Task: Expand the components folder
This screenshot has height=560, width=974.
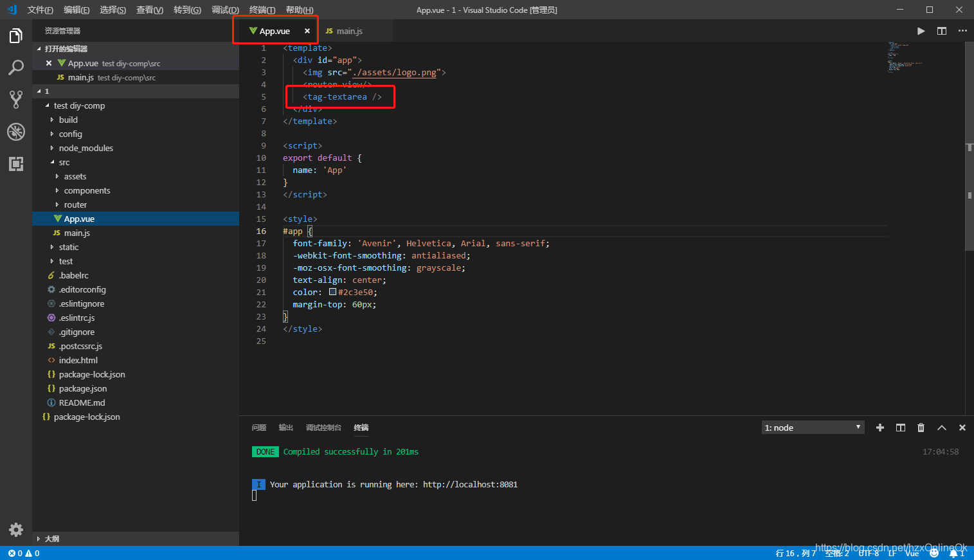Action: pos(136,190)
